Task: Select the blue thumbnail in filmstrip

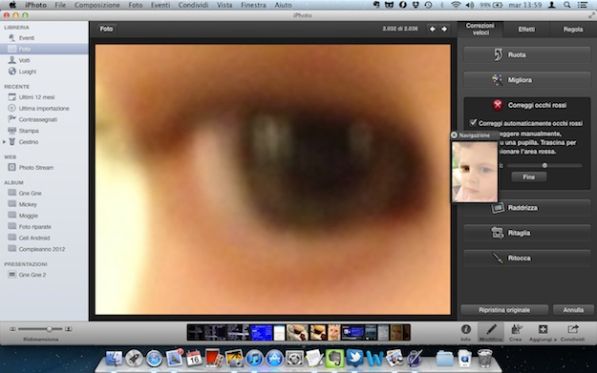Action: click(x=261, y=332)
